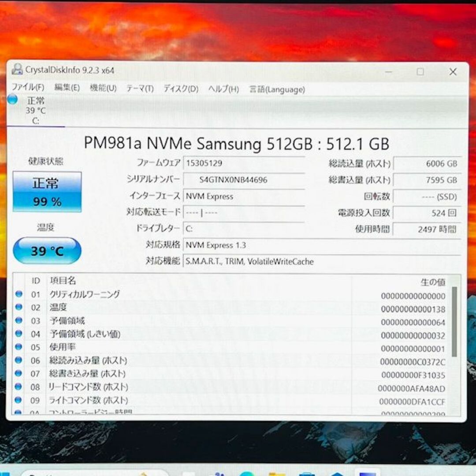Click power-on count value 524 回
Image resolution: width=476 pixels, height=476 pixels.
(x=427, y=213)
